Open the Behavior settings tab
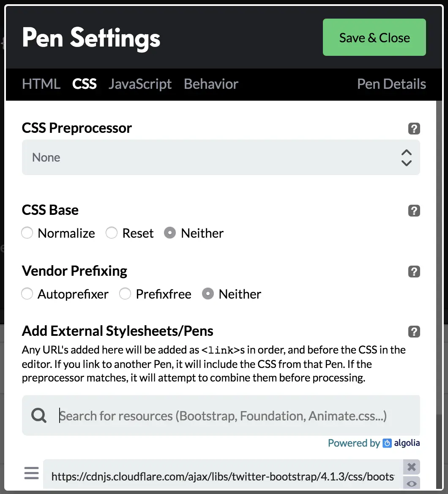This screenshot has width=448, height=494. pos(211,84)
